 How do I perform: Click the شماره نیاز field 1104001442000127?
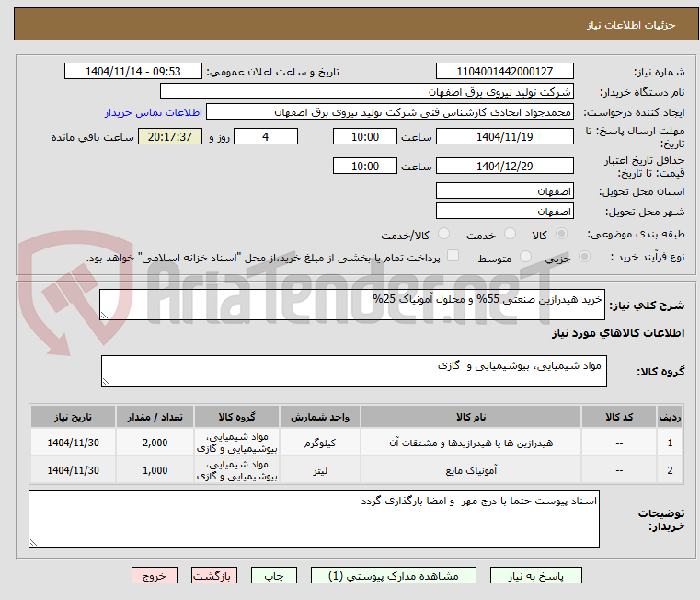[504, 72]
